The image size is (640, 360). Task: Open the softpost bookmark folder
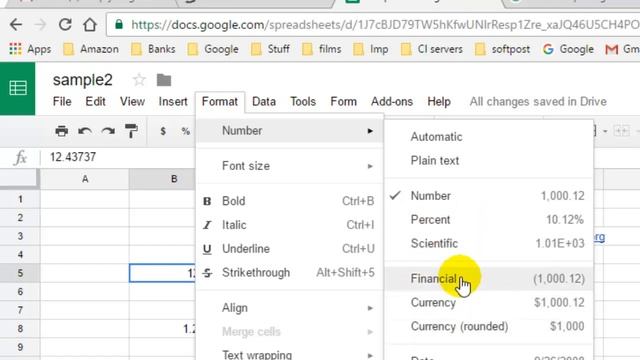click(x=502, y=49)
